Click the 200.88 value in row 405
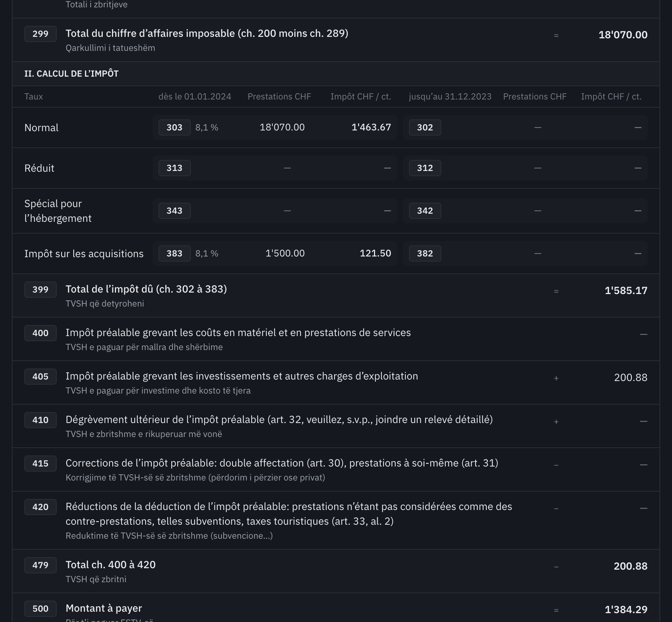Screen dimensions: 672x622 pyautogui.click(x=631, y=377)
